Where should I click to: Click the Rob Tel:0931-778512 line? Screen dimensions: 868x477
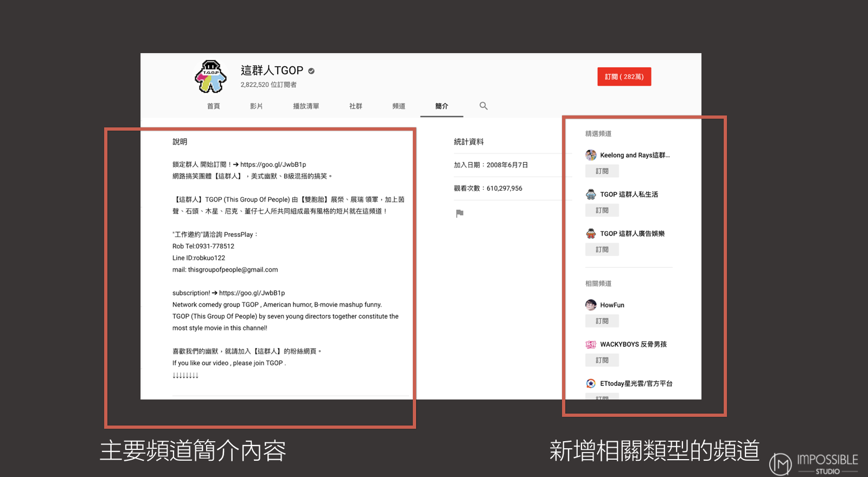(203, 246)
